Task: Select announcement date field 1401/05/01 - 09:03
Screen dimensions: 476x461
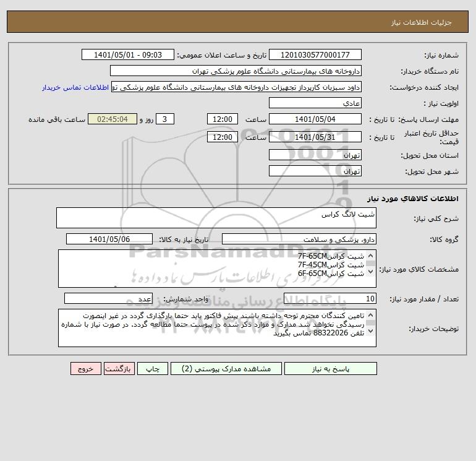Action: [x=128, y=54]
